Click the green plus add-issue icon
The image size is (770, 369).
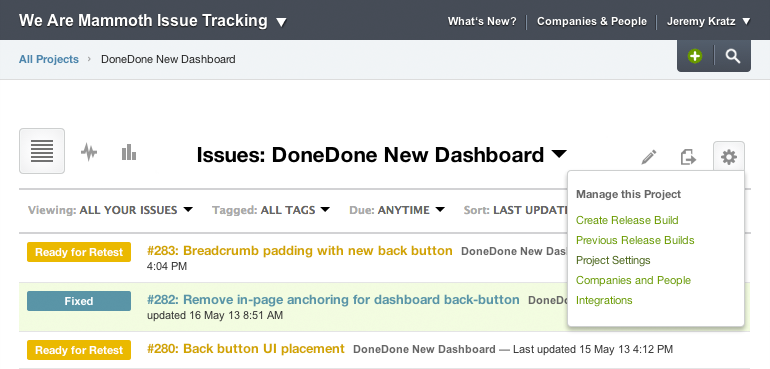click(694, 56)
